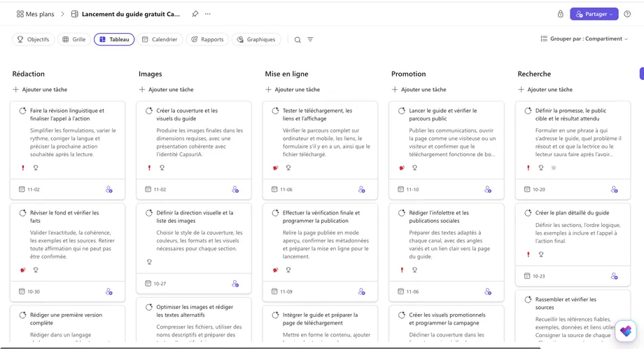The image size is (644, 349).
Task: Click important icon on 'Créer le plan détaillé'
Action: coord(528,254)
